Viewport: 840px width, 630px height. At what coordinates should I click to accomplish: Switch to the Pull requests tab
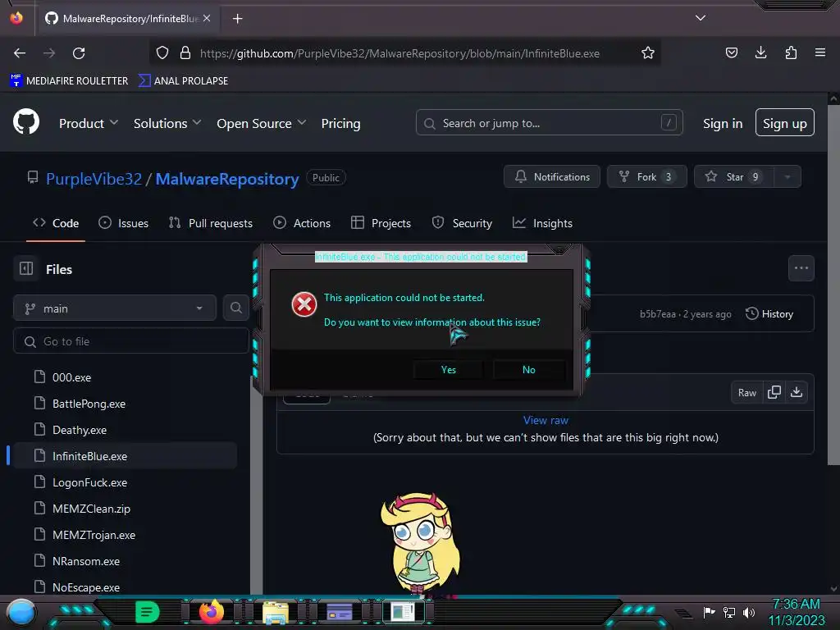(211, 223)
